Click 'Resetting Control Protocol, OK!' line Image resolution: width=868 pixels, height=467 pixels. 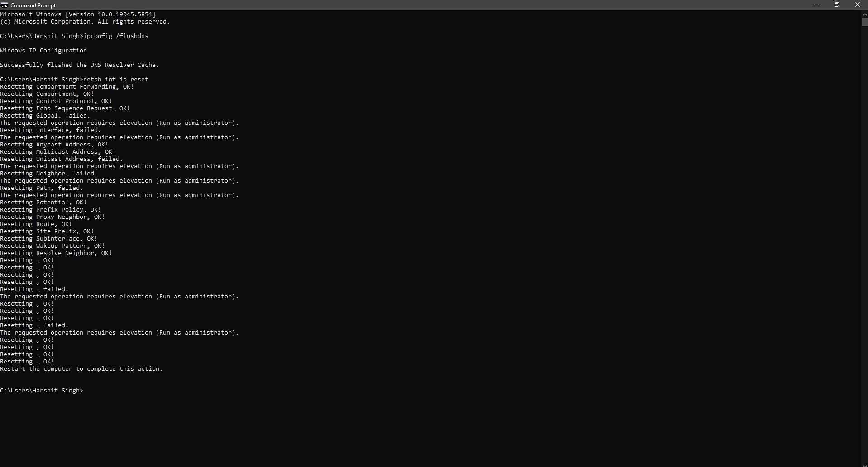point(56,101)
